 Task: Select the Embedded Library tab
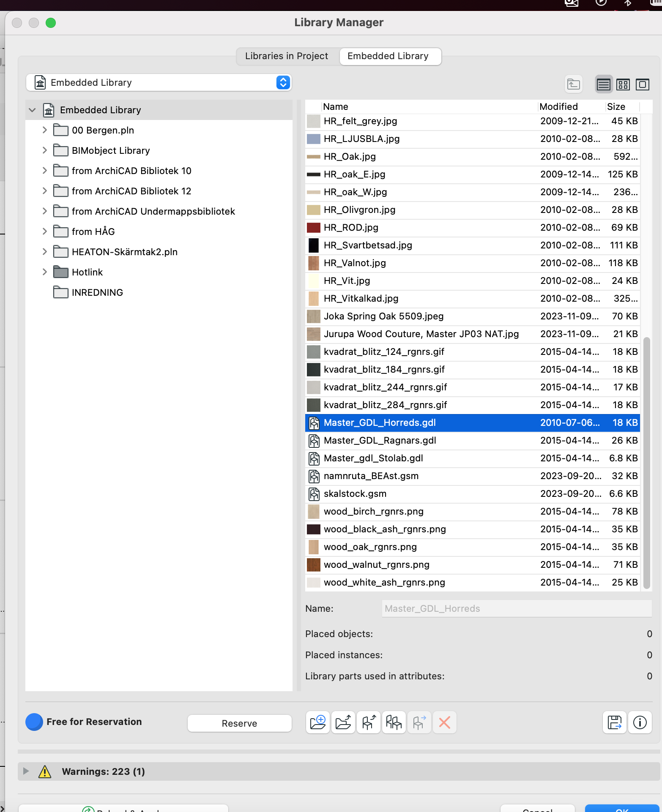388,56
